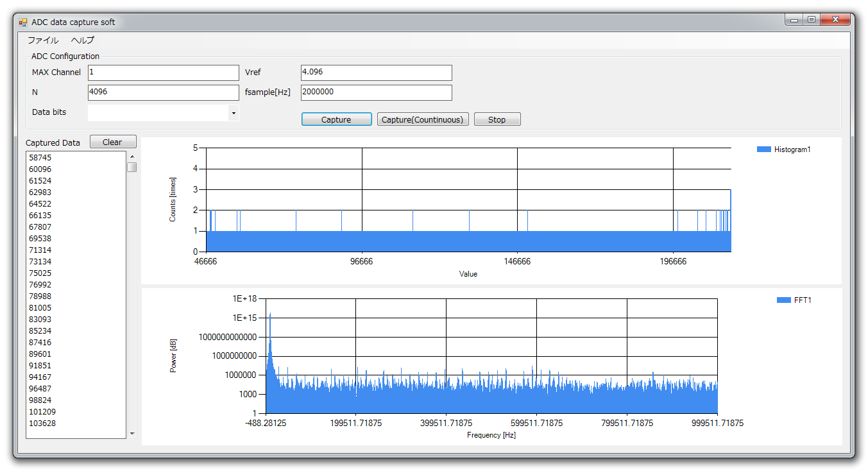
Task: Click the app icon in title bar
Action: [23, 22]
